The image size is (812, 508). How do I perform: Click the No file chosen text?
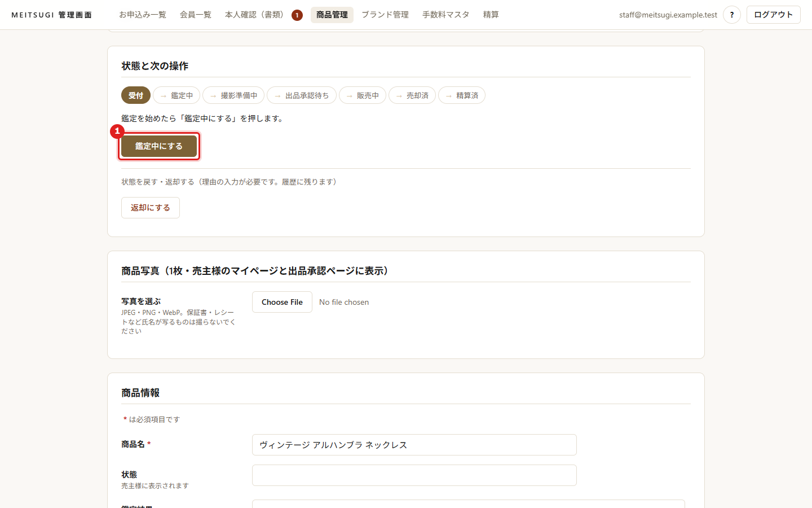click(344, 302)
